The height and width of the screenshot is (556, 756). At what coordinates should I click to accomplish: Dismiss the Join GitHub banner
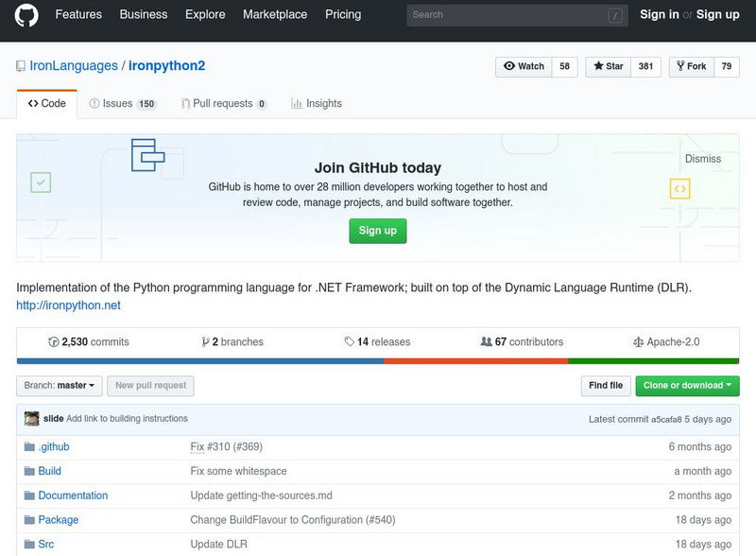[x=702, y=159]
